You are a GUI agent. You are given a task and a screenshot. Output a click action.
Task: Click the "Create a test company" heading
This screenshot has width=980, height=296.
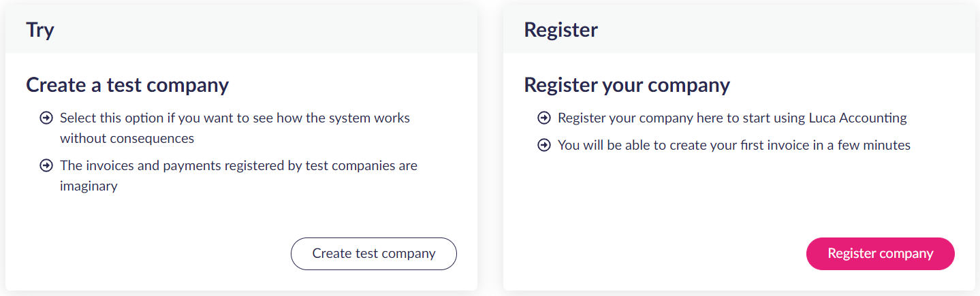tap(127, 85)
